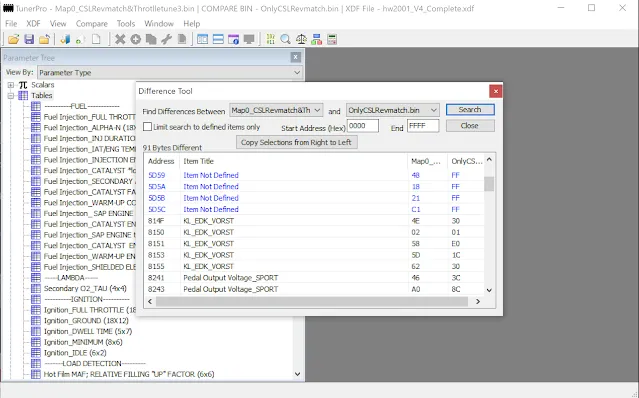Image resolution: width=639 pixels, height=398 pixels.
Task: Open the left bin file dropdown Map0_CSLRevmatch
Action: point(276,110)
